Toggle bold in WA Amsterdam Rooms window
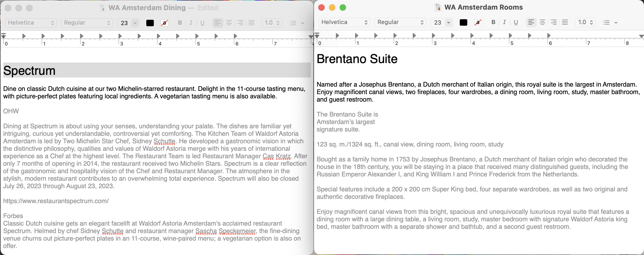Screen dimensions: 644x255 coord(493,22)
